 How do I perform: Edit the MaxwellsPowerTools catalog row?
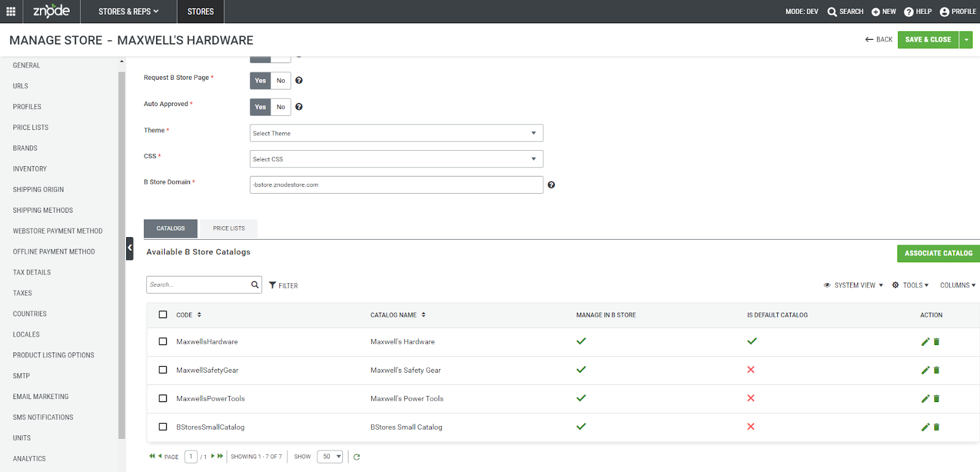tap(925, 398)
